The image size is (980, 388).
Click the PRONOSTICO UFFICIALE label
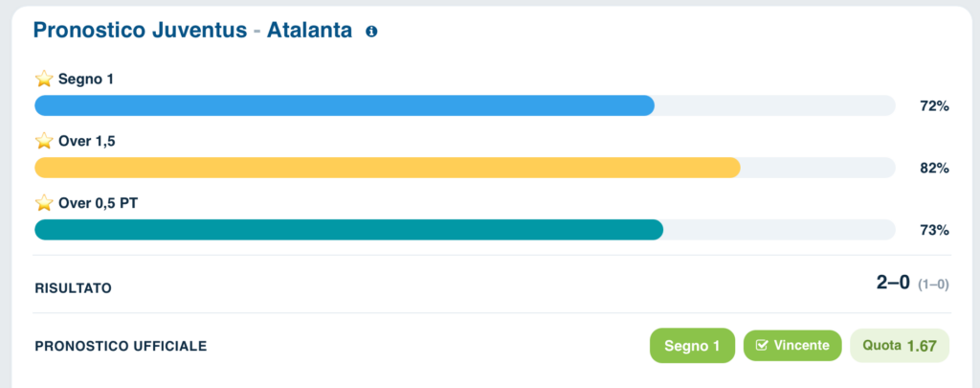[x=121, y=346]
